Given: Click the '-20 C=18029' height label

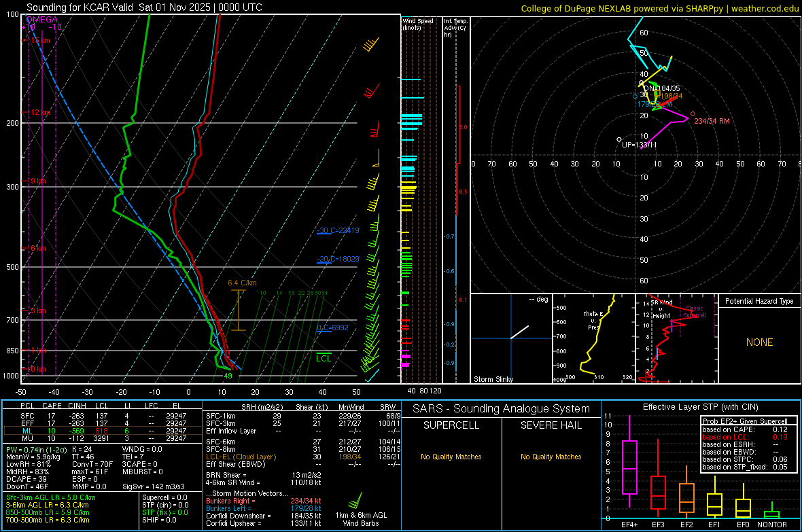Looking at the screenshot, I should (x=338, y=260).
